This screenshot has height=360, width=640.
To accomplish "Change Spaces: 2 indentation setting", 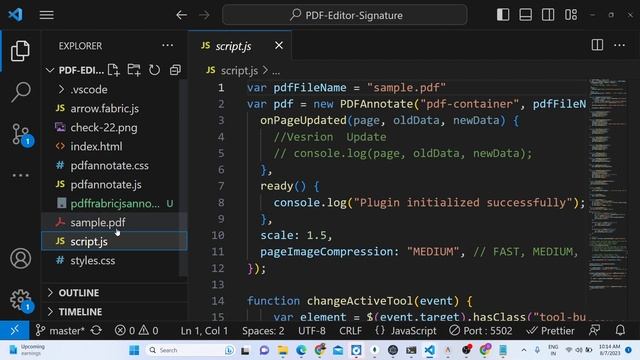I will [263, 330].
